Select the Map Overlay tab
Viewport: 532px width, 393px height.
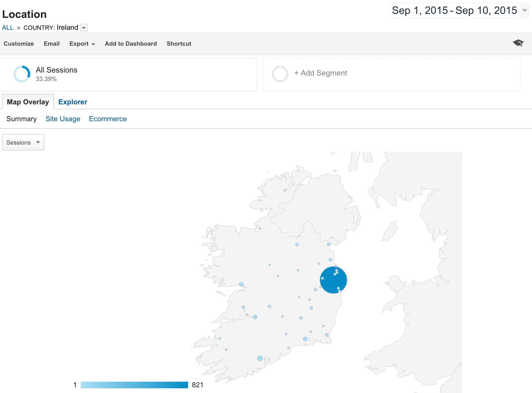28,102
